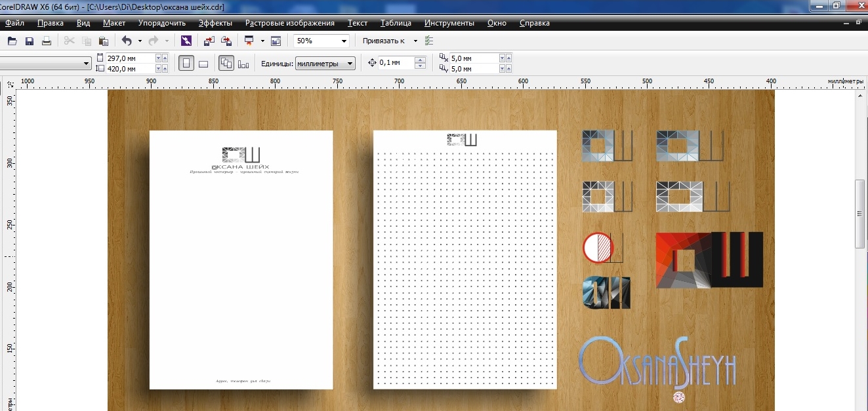Viewport: 868px width, 411px height.
Task: Open the Инструменты menu
Action: click(x=449, y=23)
